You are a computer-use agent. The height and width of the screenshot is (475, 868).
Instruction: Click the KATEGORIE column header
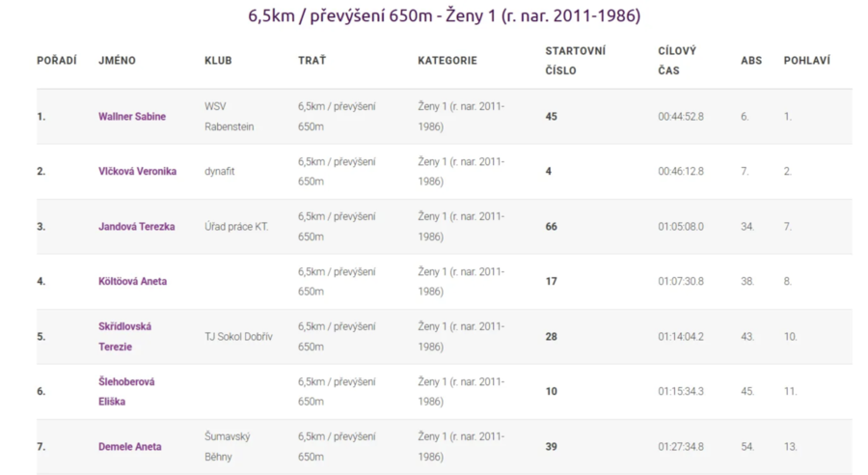(x=447, y=61)
